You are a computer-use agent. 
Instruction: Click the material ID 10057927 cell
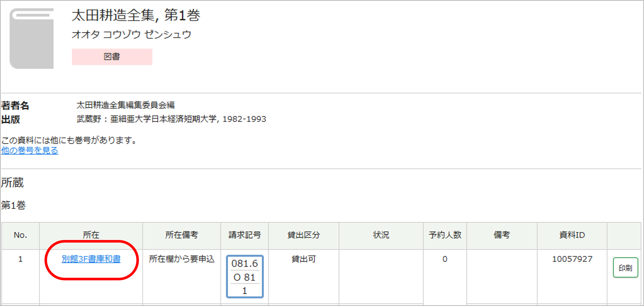(x=572, y=259)
